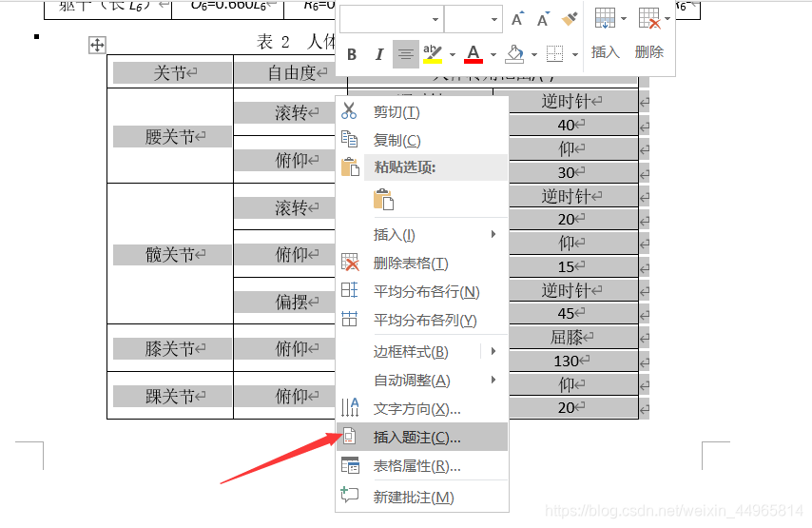Click the Bold button in mini toolbar

[352, 54]
